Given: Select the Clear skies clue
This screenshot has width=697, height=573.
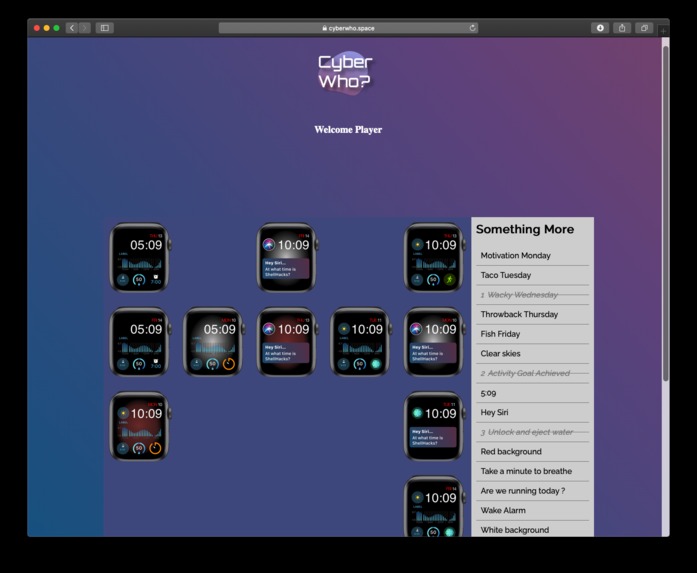Looking at the screenshot, I should point(532,353).
